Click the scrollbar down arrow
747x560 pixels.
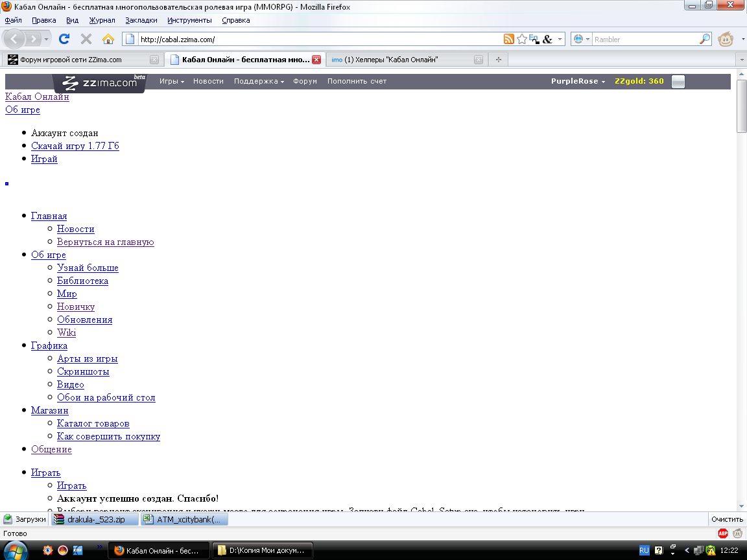[x=742, y=506]
